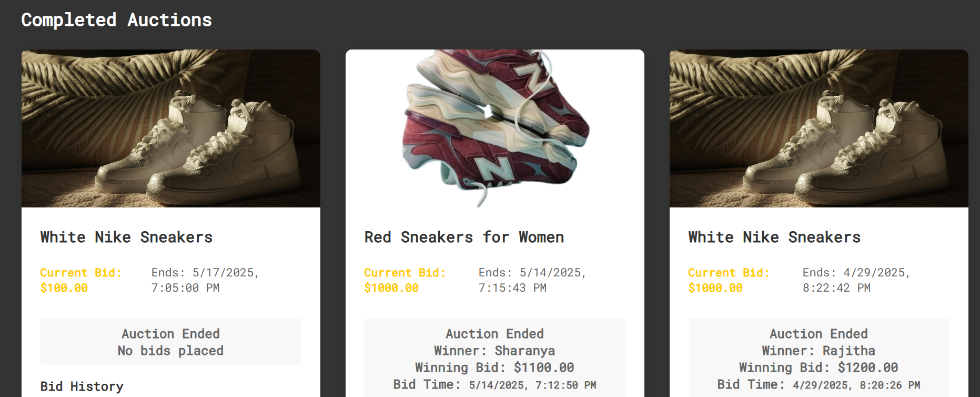This screenshot has height=397, width=980.
Task: Click the end date 4/29/2025, 8:22:42 PM
Action: 856,280
